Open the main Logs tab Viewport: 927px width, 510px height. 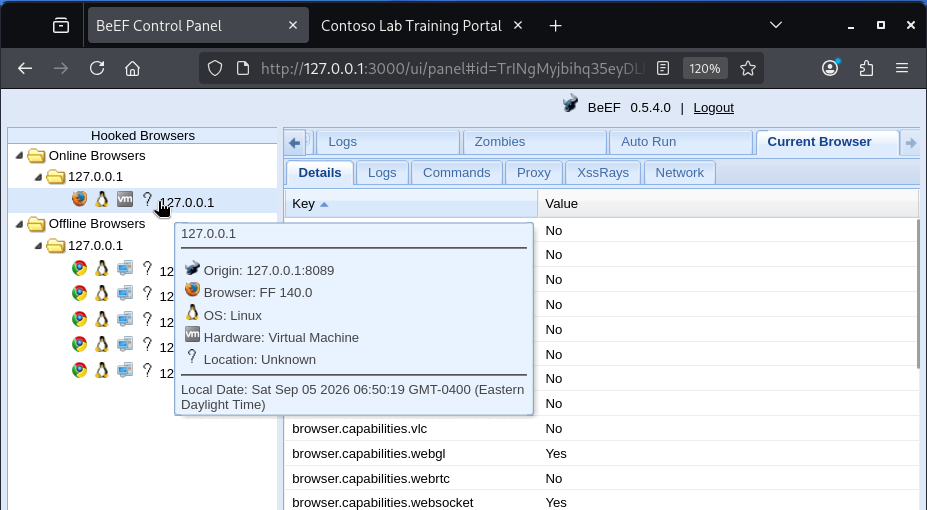(388, 142)
